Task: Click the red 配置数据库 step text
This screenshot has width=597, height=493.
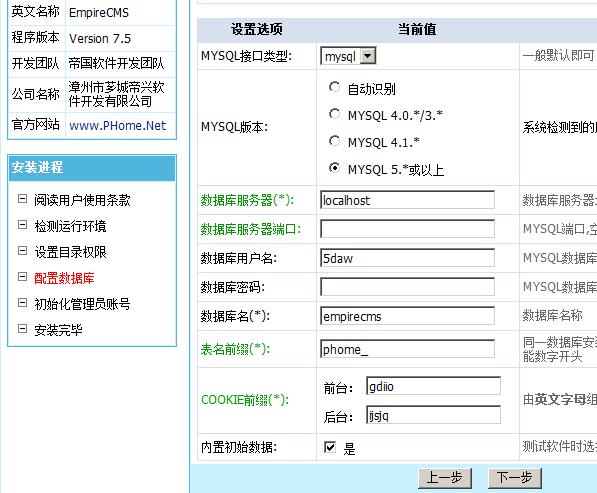Action: (64, 278)
